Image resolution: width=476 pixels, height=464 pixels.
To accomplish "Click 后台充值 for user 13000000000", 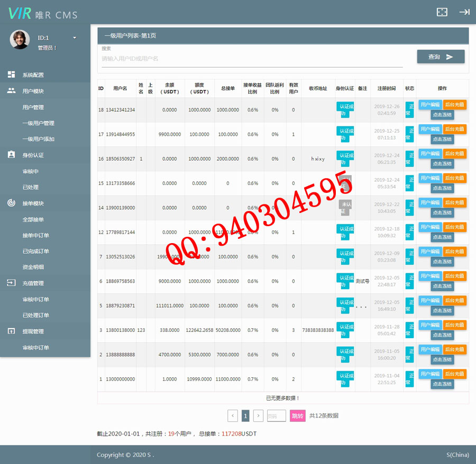I will pos(454,374).
